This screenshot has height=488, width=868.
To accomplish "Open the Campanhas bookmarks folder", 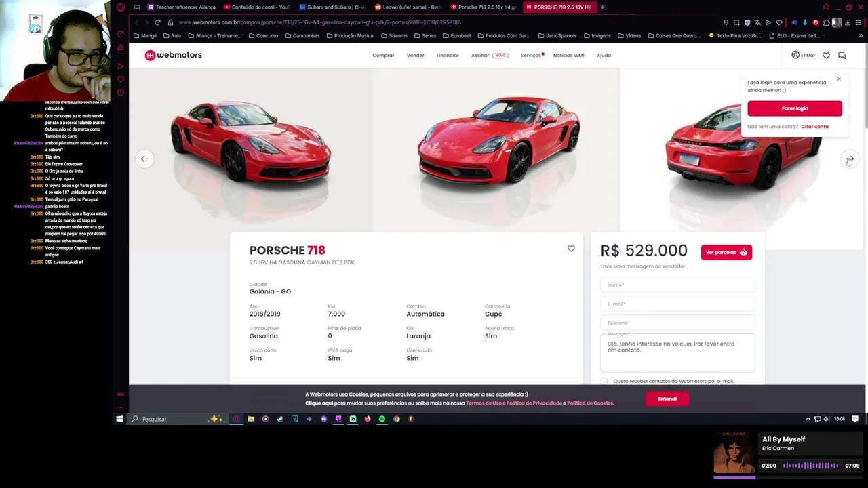I will [302, 35].
